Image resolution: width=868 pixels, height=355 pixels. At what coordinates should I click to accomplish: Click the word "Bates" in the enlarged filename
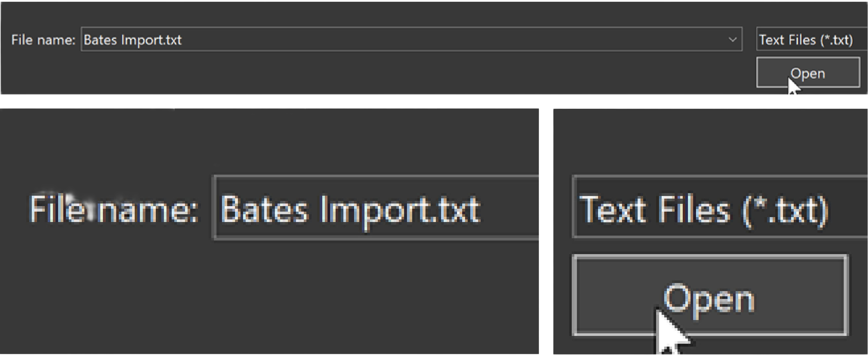pos(264,210)
